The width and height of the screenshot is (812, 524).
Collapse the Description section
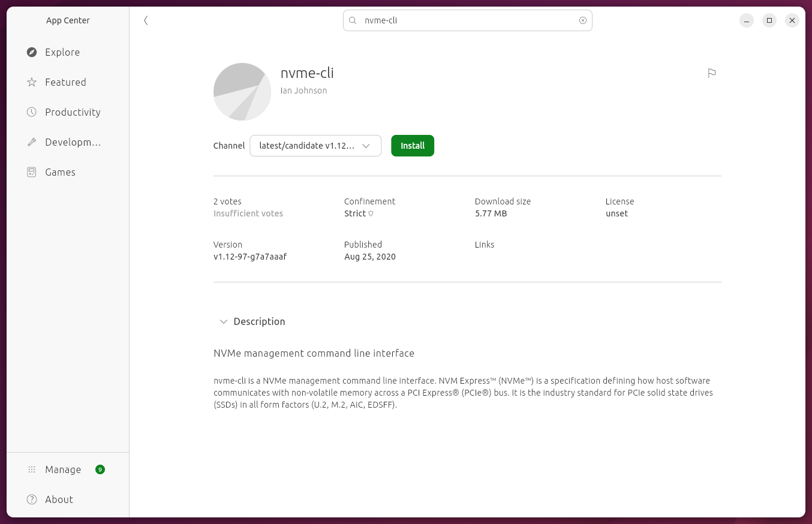(224, 322)
